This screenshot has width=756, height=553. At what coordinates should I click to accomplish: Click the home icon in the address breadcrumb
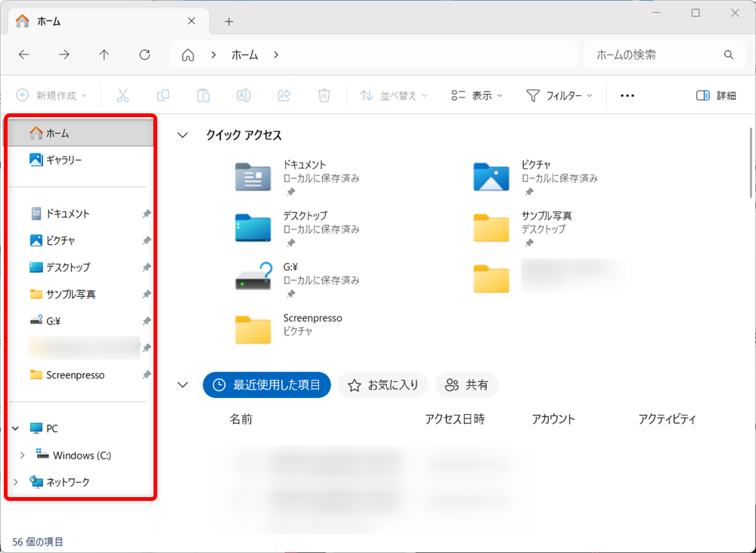point(187,54)
